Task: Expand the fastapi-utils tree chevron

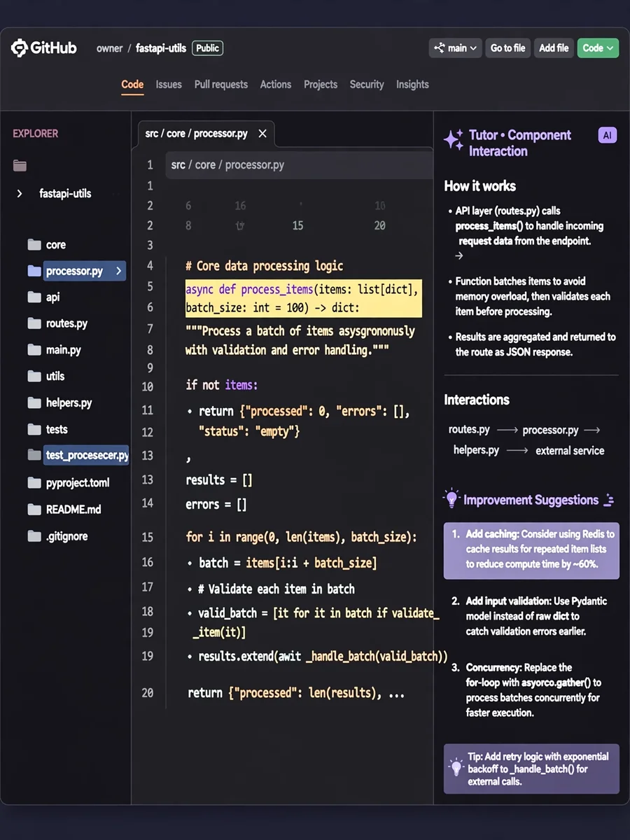Action: coord(20,193)
